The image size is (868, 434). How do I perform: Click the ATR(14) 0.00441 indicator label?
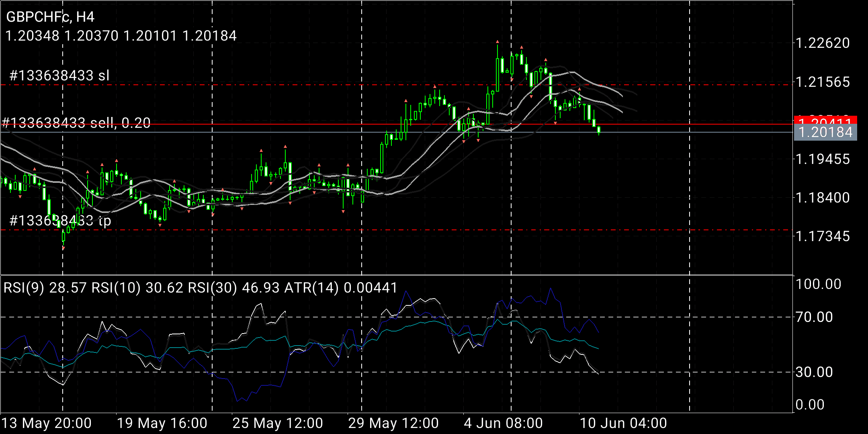pos(341,288)
